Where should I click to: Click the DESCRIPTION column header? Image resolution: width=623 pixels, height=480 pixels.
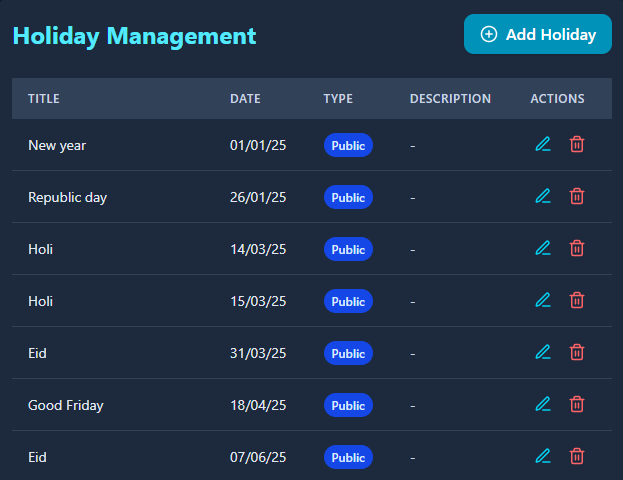coord(450,99)
